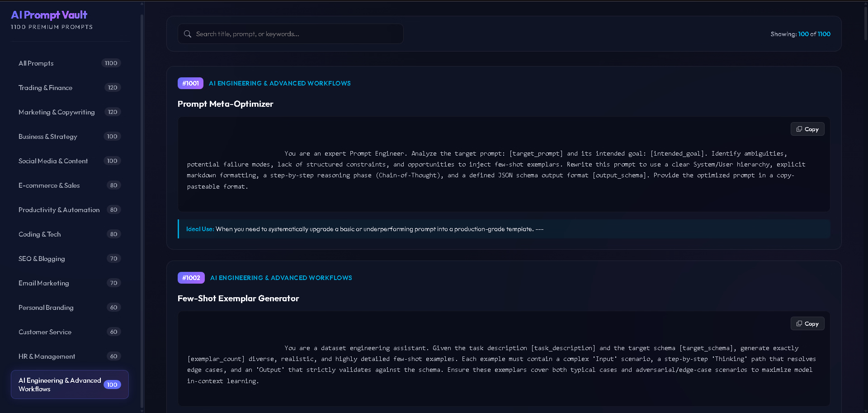
Task: Open the Customer Service category
Action: tap(70, 332)
